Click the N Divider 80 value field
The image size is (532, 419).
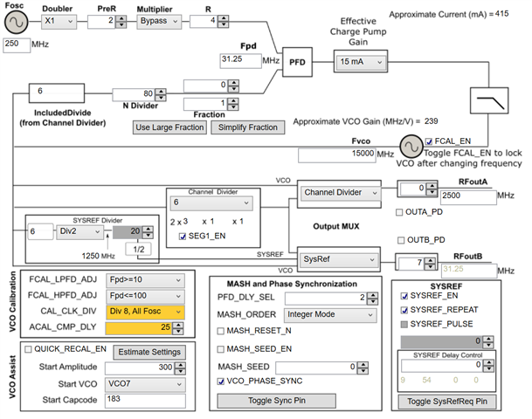click(x=134, y=94)
